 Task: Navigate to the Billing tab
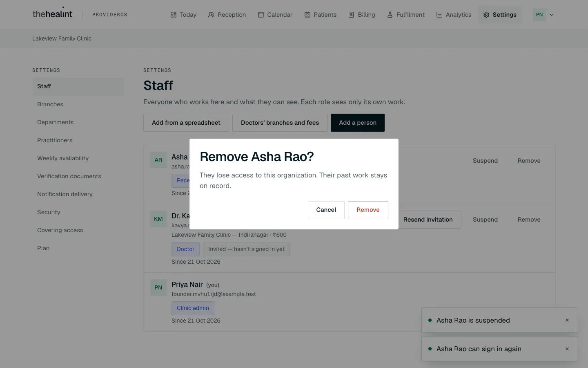(361, 15)
